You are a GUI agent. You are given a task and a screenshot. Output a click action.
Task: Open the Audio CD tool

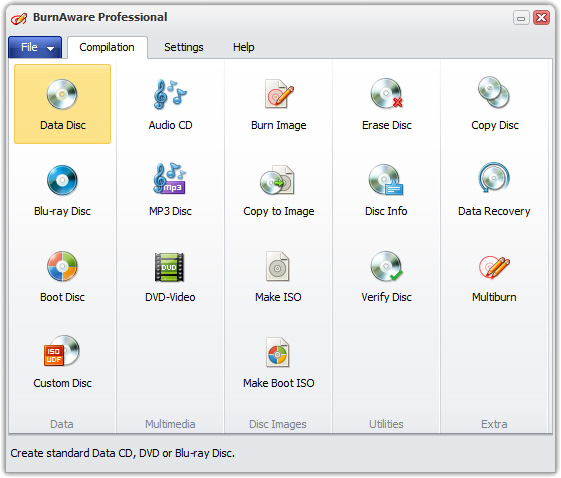pyautogui.click(x=170, y=104)
